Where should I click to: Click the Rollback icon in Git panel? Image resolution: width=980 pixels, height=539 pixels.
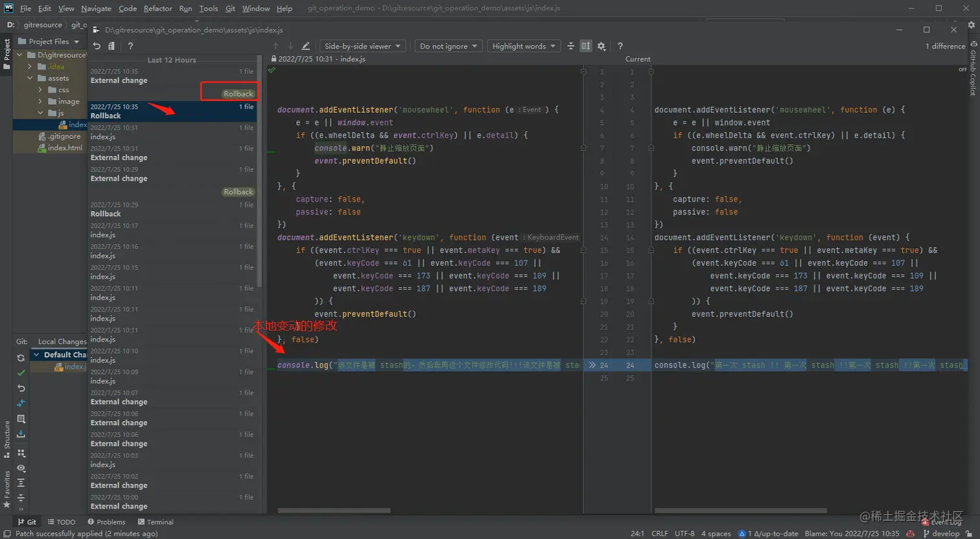tap(21, 388)
